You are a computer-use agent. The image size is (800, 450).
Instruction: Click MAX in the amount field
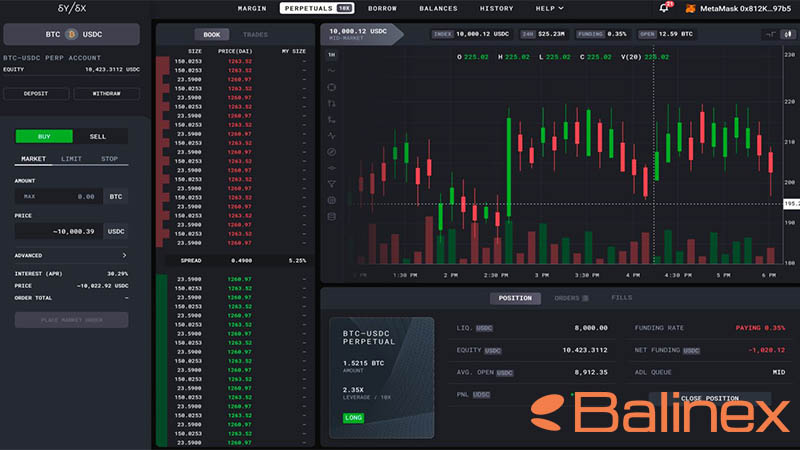pyautogui.click(x=30, y=196)
